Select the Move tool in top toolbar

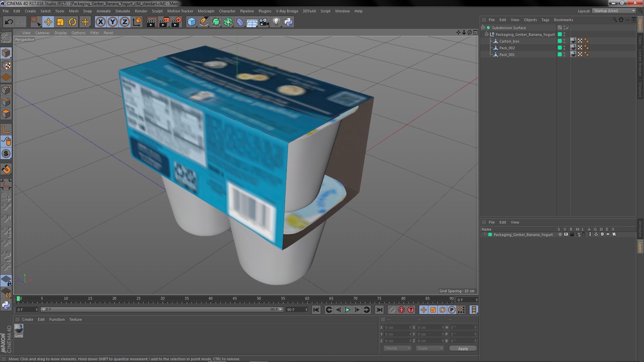coord(48,22)
